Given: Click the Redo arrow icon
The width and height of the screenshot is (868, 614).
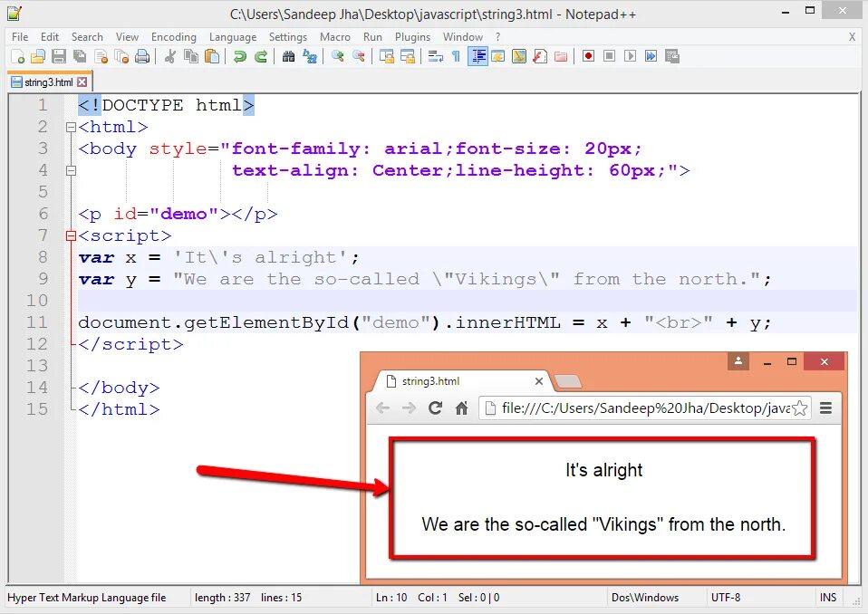Looking at the screenshot, I should tap(260, 56).
